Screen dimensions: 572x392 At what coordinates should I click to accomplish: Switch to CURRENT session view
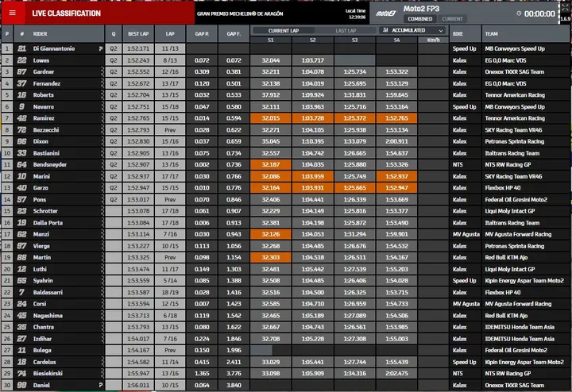[x=452, y=19]
